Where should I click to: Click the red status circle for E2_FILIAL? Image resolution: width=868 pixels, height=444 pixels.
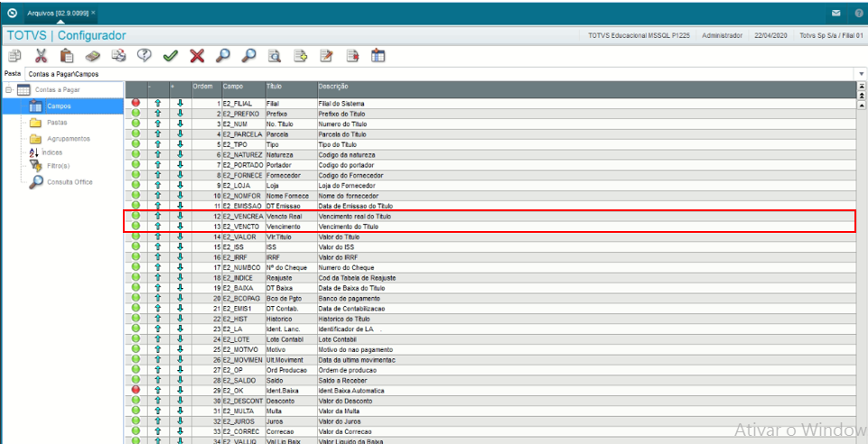pos(136,103)
